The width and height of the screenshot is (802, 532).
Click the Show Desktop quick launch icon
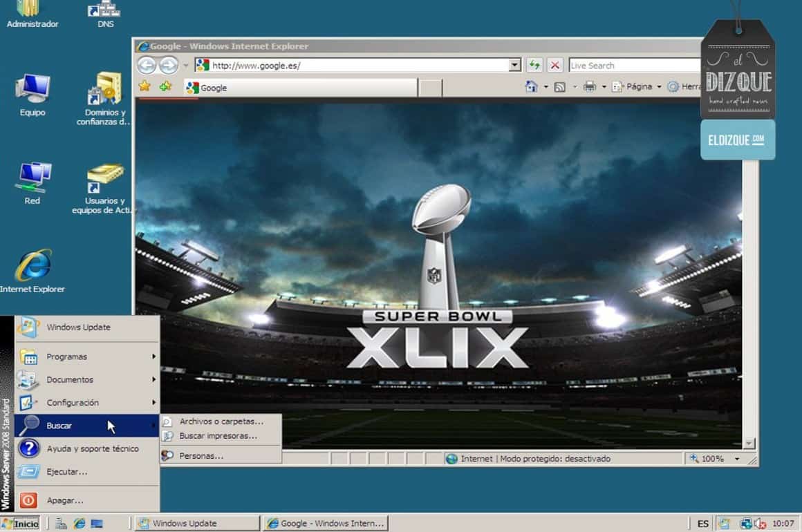click(x=97, y=523)
